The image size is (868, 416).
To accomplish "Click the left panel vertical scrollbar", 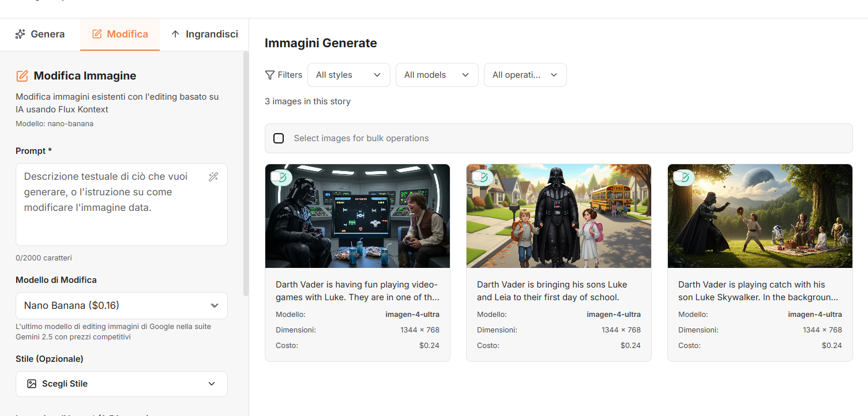I will click(x=246, y=173).
